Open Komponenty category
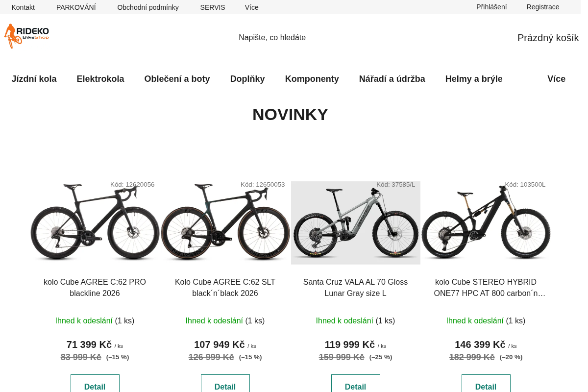 (312, 79)
